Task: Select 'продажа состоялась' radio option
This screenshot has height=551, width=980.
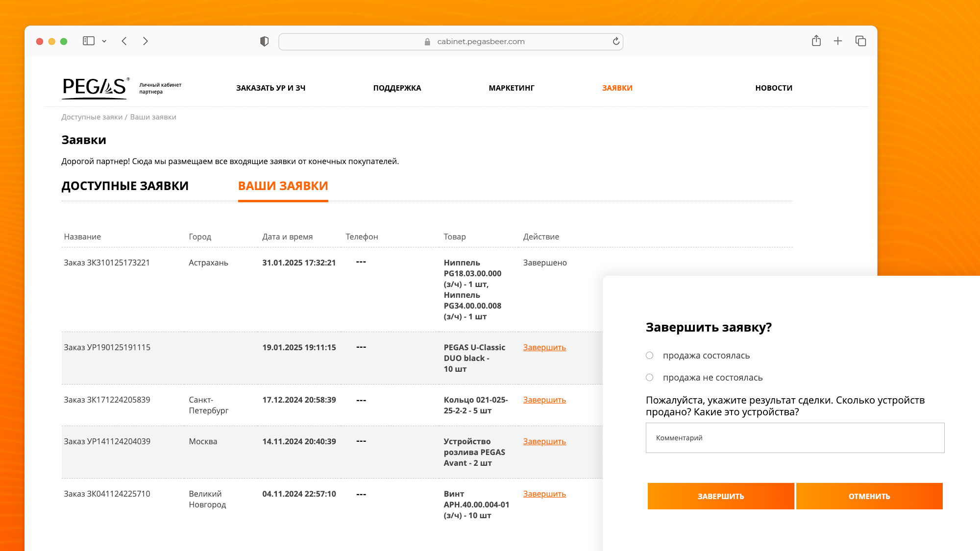Action: pyautogui.click(x=650, y=356)
